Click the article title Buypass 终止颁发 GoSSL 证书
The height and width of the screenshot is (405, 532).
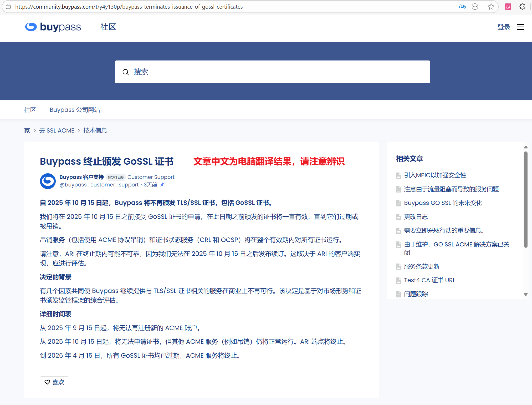coord(107,161)
